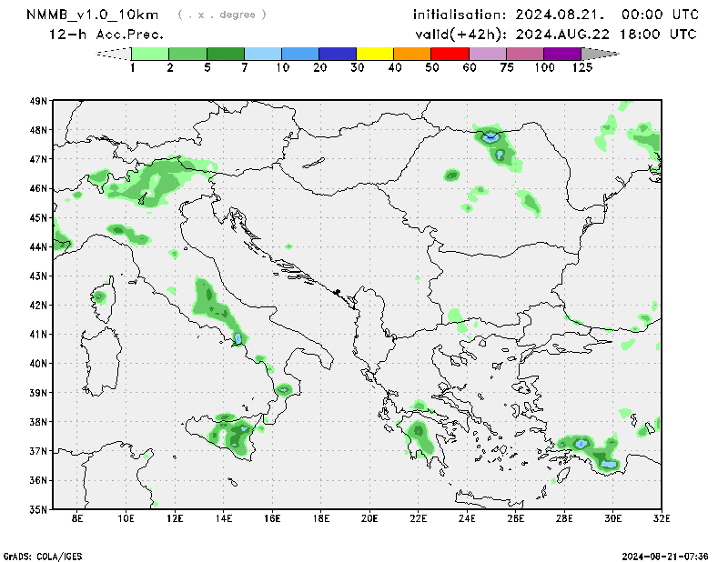The width and height of the screenshot is (728, 562).
Task: Click the dark purple 100–125 mm legend swatch
Action: [x=562, y=54]
